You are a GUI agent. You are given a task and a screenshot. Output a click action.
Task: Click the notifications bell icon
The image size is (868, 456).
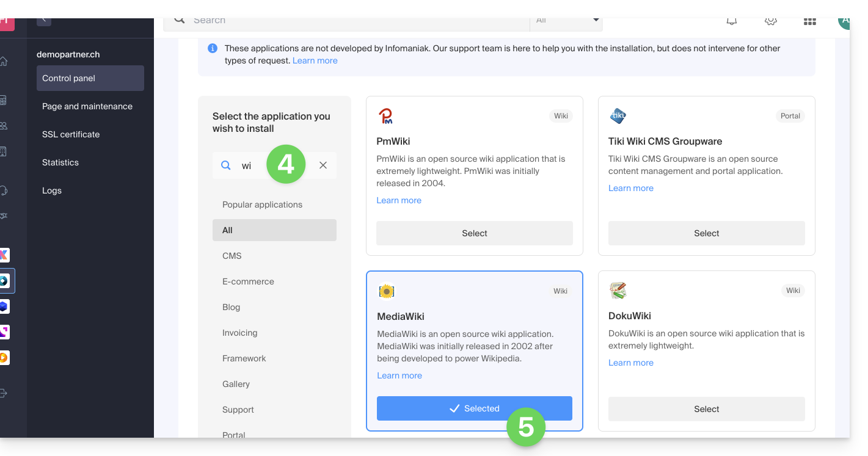[731, 21]
